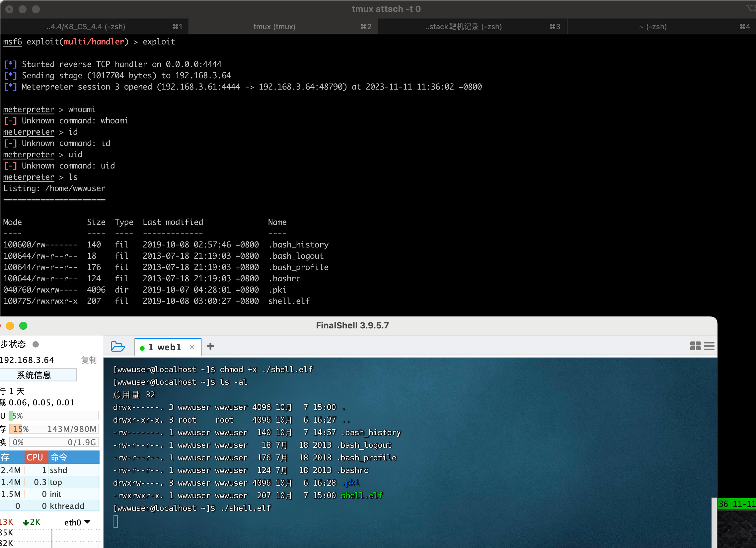Click the Last modified column header
This screenshot has height=548, width=756.
[x=173, y=222]
